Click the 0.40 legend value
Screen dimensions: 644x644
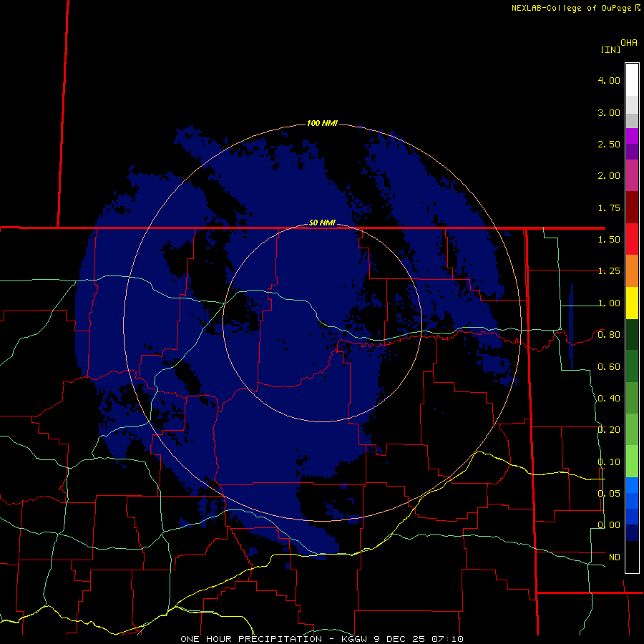click(x=609, y=399)
